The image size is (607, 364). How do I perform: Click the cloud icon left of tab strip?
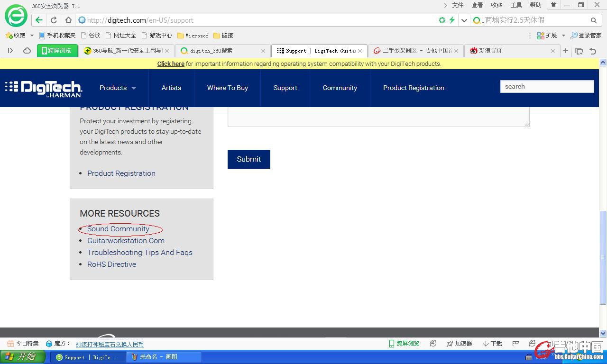coord(27,51)
